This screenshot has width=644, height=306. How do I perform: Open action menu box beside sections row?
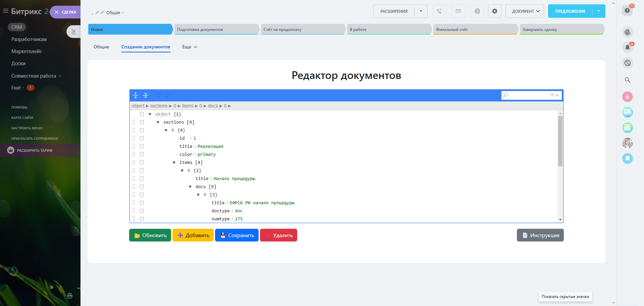coord(142,122)
